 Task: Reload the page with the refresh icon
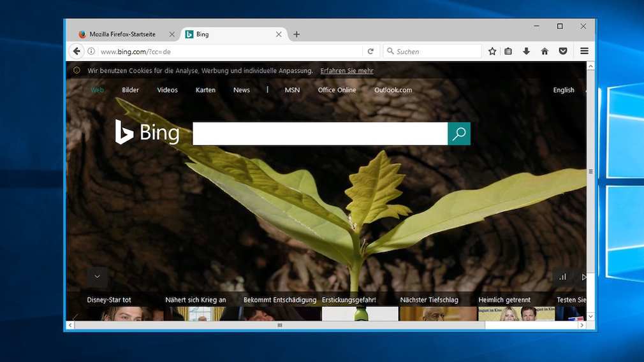pos(370,51)
